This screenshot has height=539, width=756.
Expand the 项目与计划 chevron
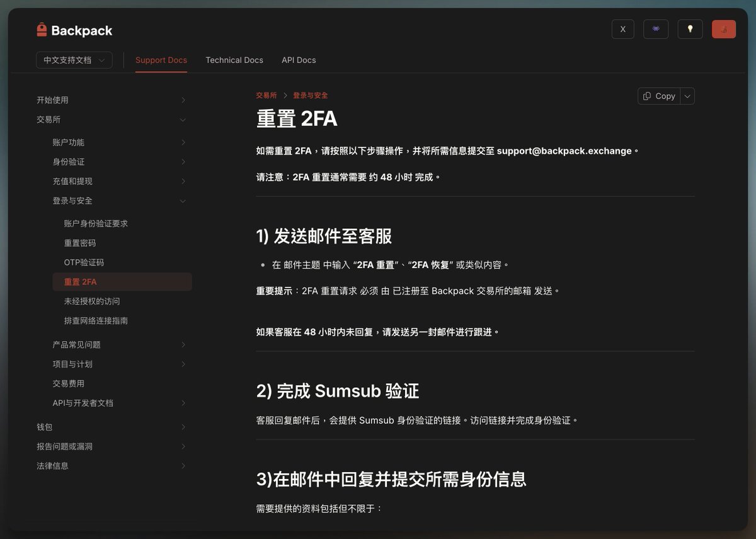point(183,364)
